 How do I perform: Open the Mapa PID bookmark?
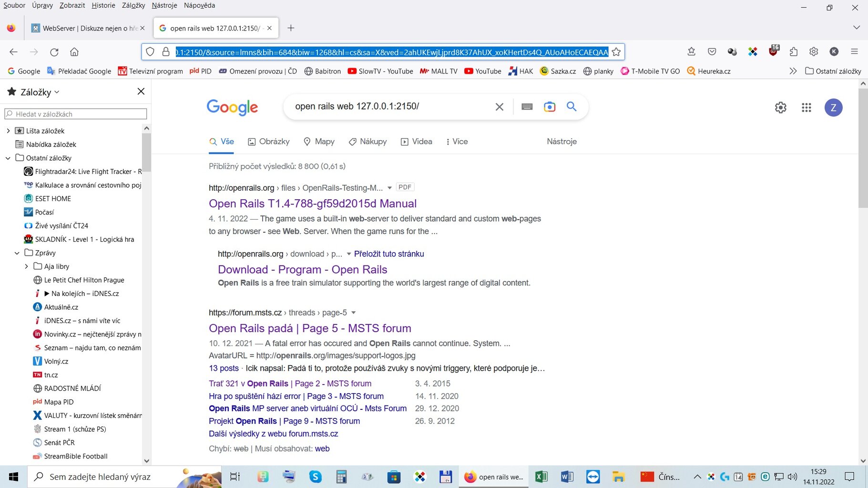pyautogui.click(x=53, y=402)
